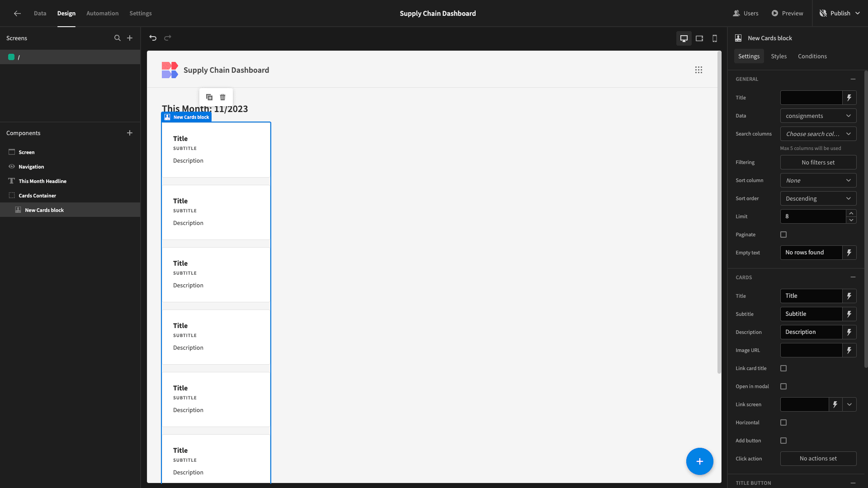
Task: Click the delete card block icon
Action: click(x=223, y=97)
